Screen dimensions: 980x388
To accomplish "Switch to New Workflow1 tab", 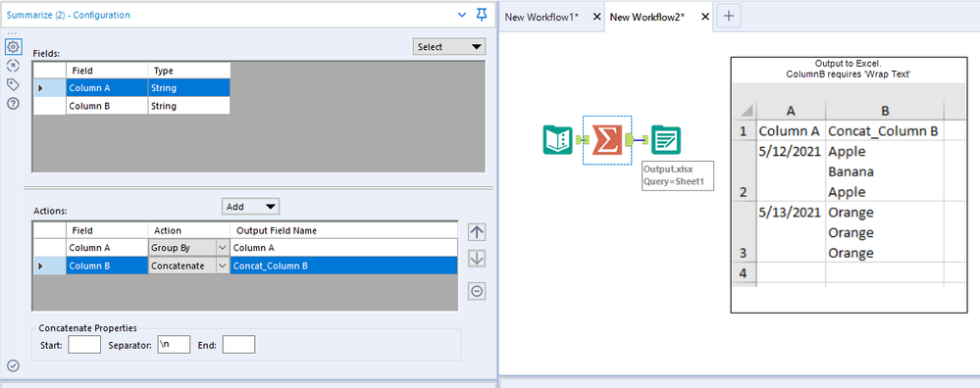I will [x=542, y=17].
